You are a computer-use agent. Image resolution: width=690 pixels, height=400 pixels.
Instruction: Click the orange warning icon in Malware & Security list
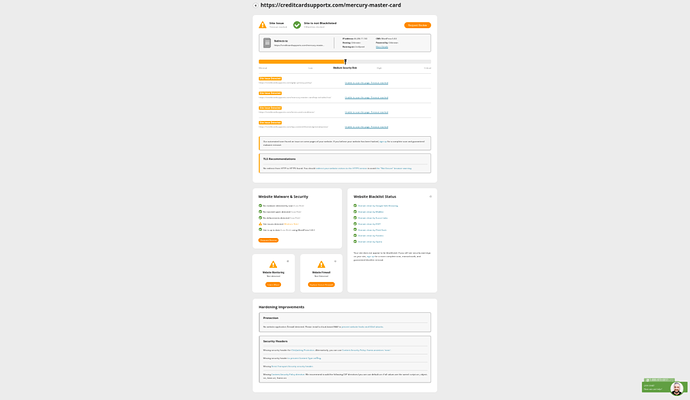(261, 224)
